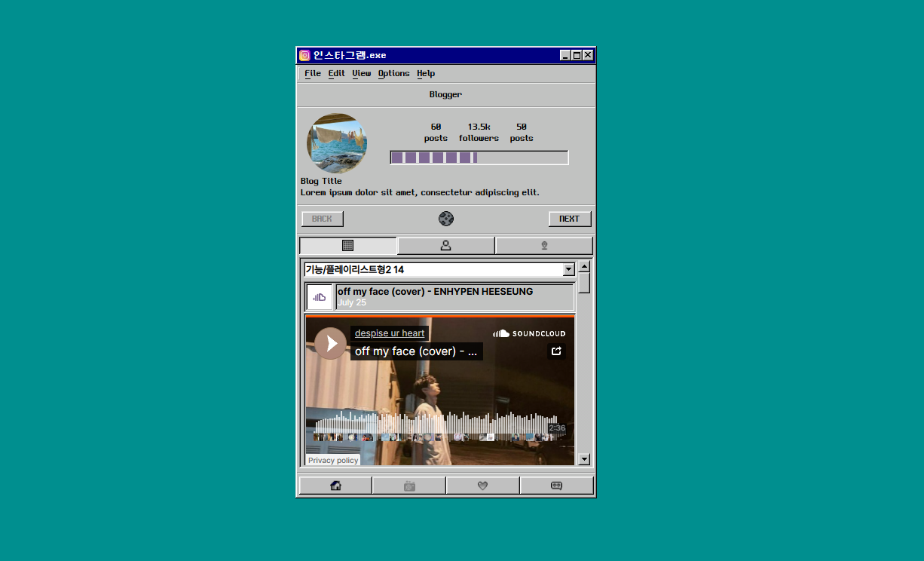The image size is (924, 561).
Task: Click the vertical scrollbar thumb
Action: tap(584, 283)
